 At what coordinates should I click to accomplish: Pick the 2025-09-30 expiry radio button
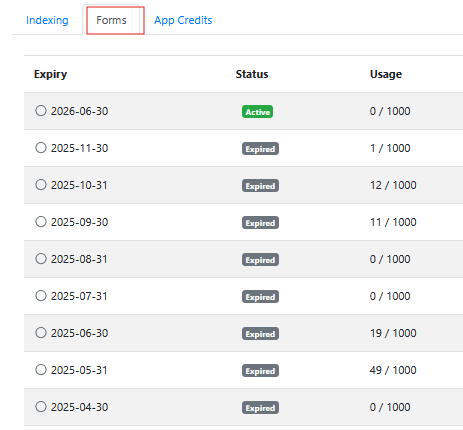click(41, 221)
